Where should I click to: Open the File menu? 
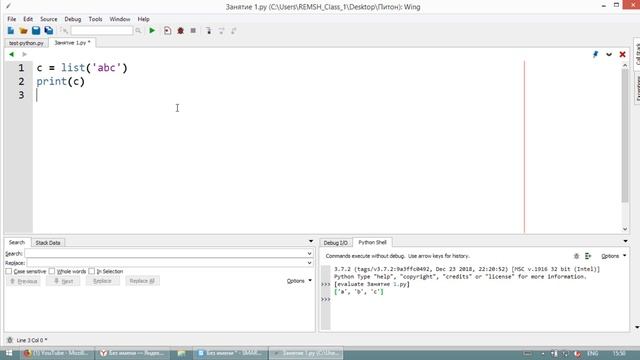pyautogui.click(x=11, y=19)
